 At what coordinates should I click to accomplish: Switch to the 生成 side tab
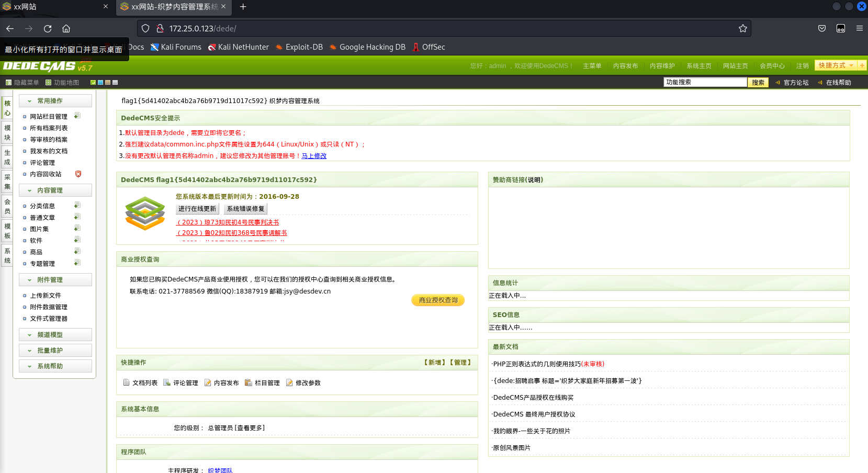pyautogui.click(x=7, y=157)
